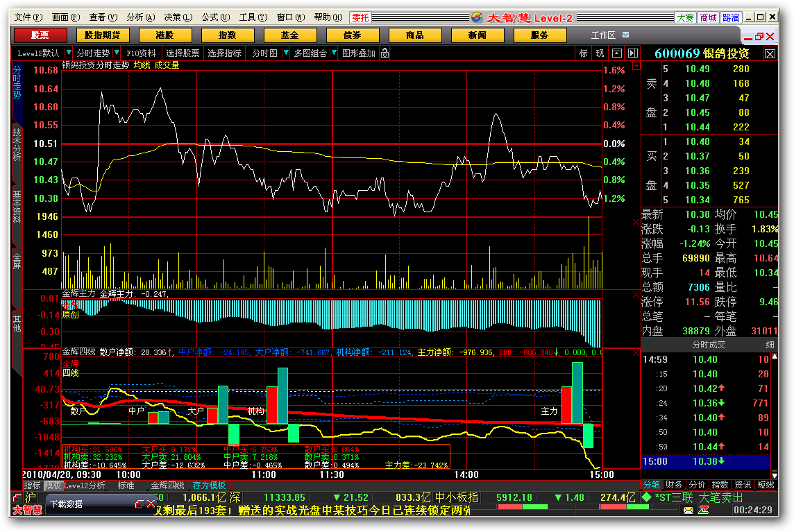794x532 pixels.
Task: Close the main chart pane with its red X
Action: click(636, 223)
